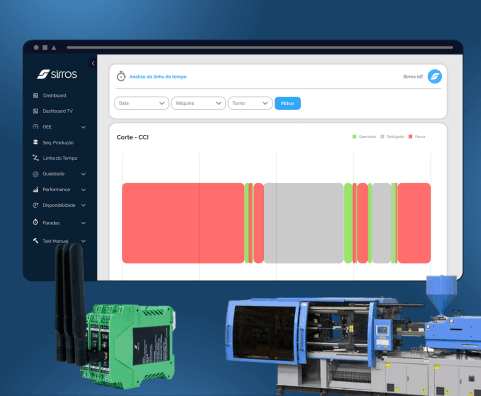Expand the Performance submenu chevron
Viewport: 481px width, 396px height.
(x=83, y=190)
